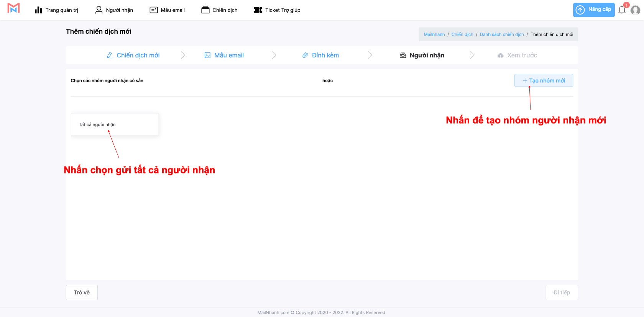Viewport: 644px width, 317px height.
Task: Click the Chiến dịch stack icon
Action: [205, 10]
